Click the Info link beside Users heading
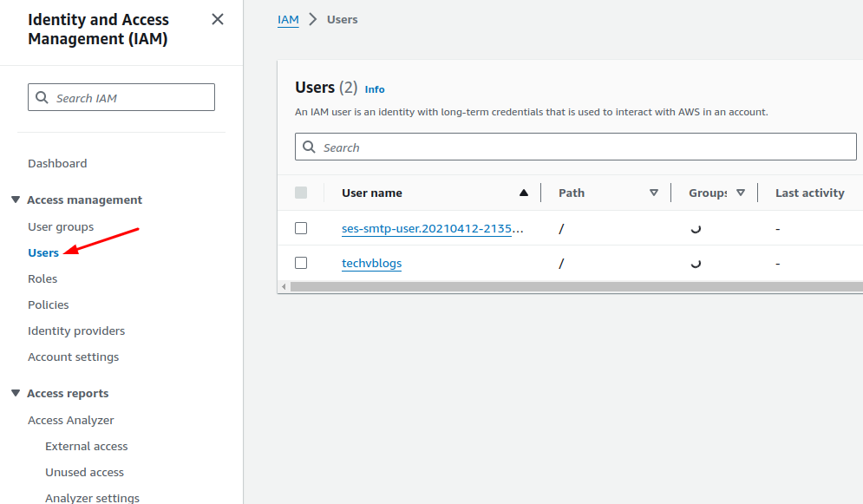Image resolution: width=863 pixels, height=504 pixels. click(x=375, y=88)
